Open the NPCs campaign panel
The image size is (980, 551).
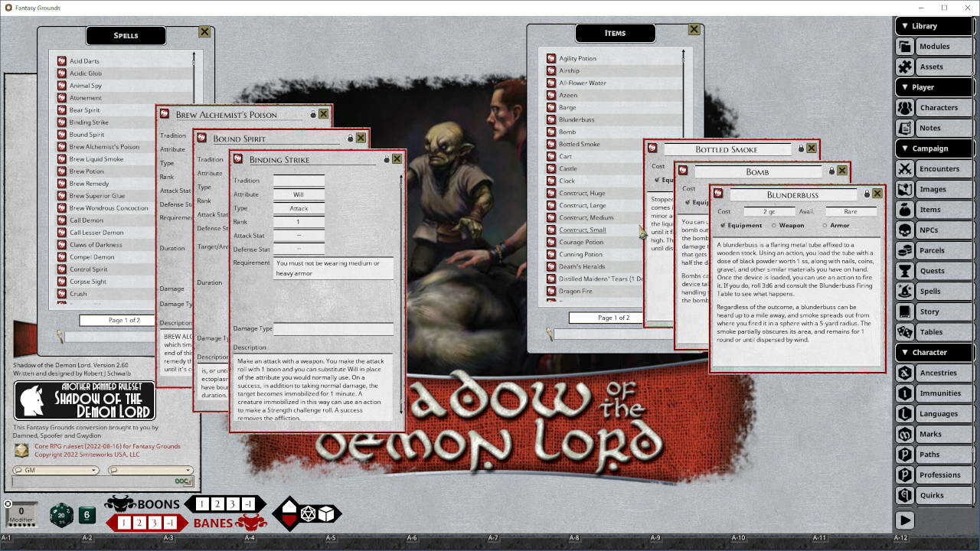942,230
